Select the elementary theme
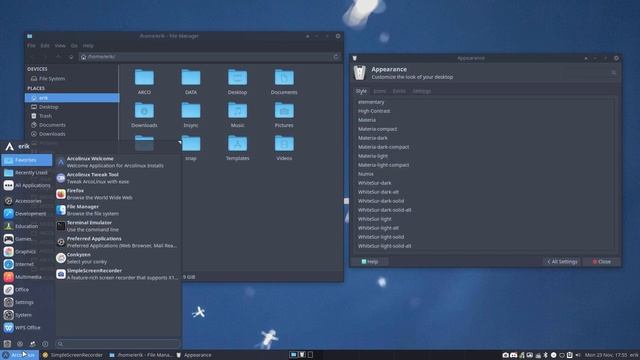Screen dimensions: 640x360 [484, 102]
